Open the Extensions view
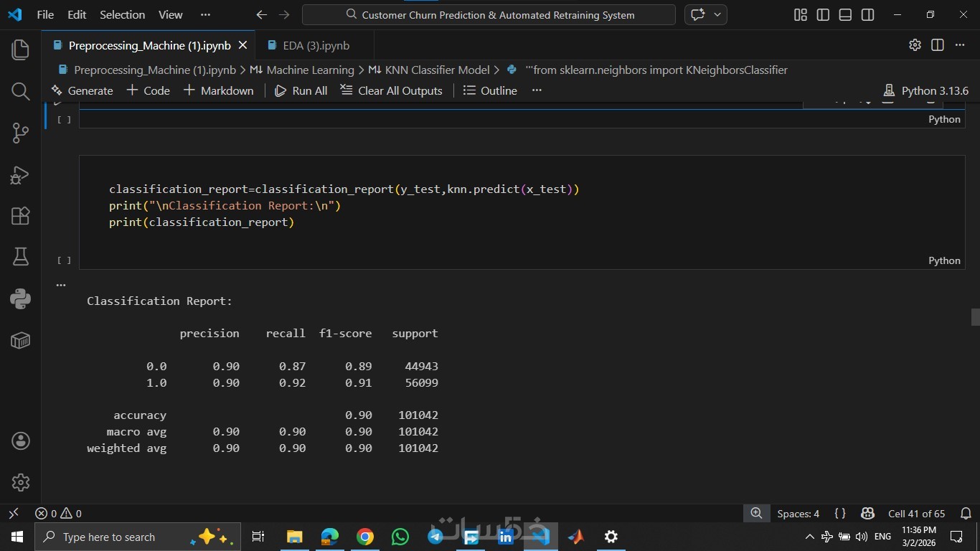Viewport: 980px width, 551px height. tap(20, 216)
